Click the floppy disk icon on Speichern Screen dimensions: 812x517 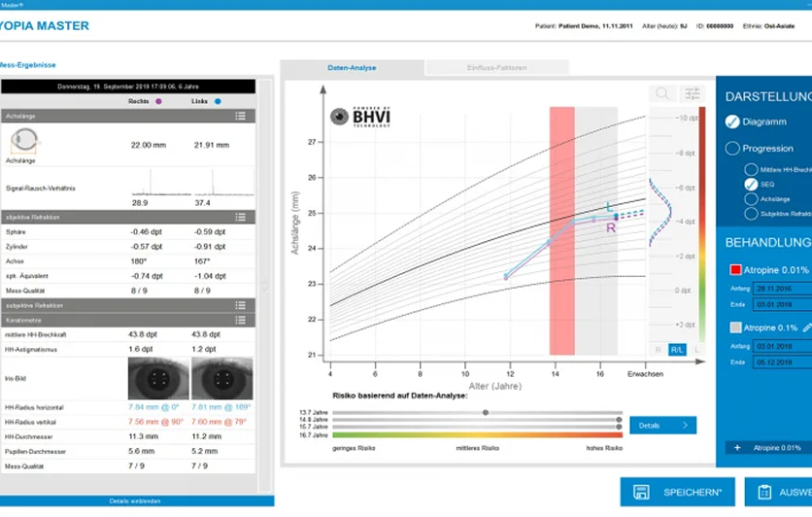click(x=641, y=492)
